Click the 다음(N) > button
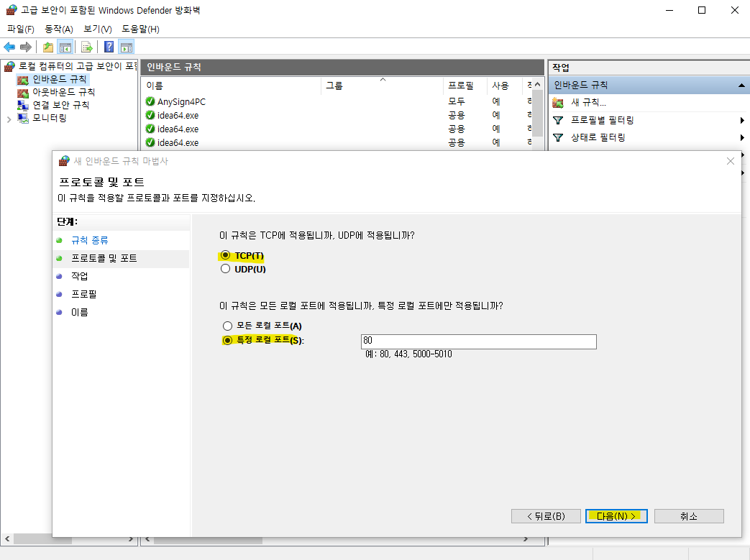 pyautogui.click(x=616, y=516)
